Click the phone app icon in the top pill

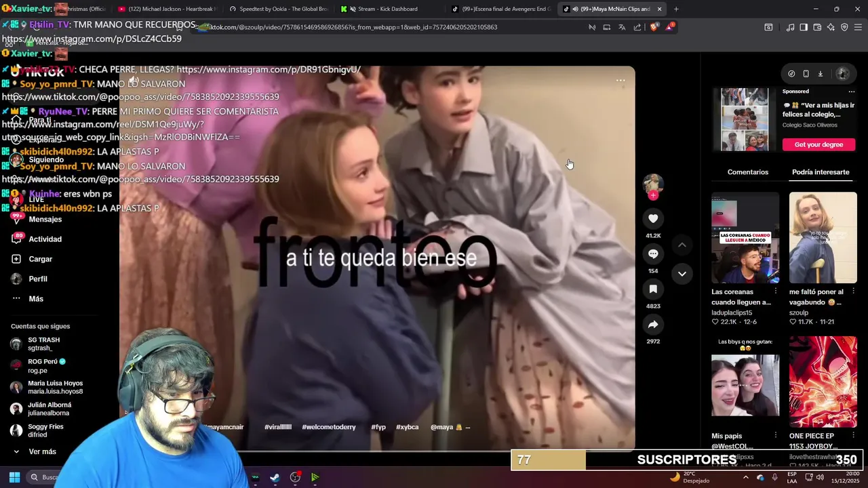(x=806, y=74)
